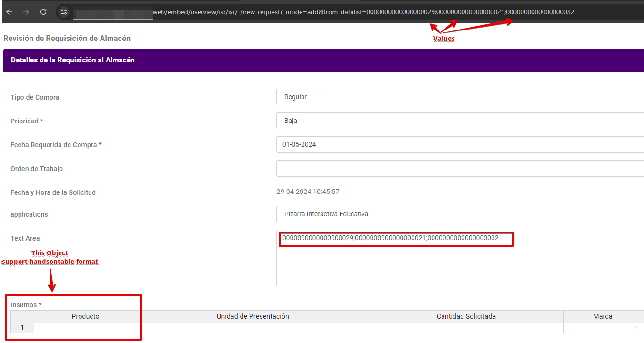Screen dimensions: 644x343
Task: Open site information icon beside the URL
Action: (64, 12)
